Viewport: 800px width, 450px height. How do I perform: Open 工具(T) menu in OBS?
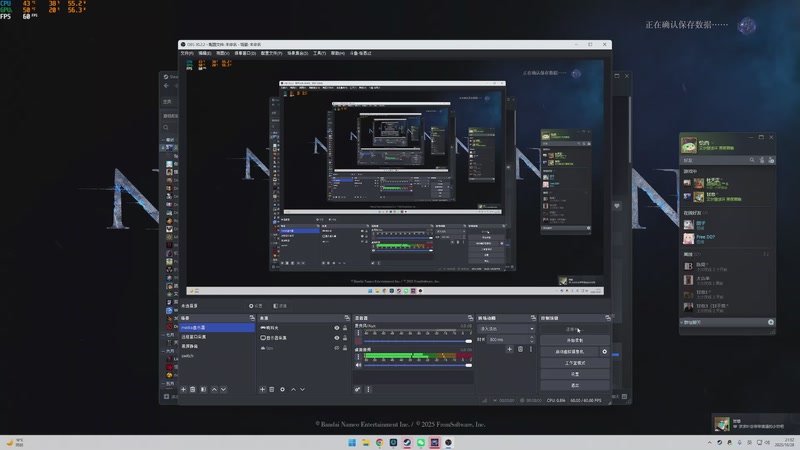pos(319,53)
